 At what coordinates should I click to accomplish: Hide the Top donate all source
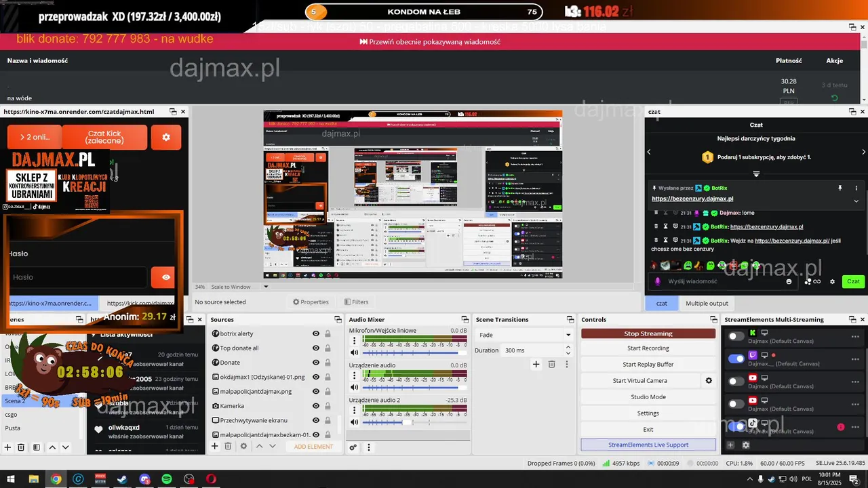tap(315, 348)
